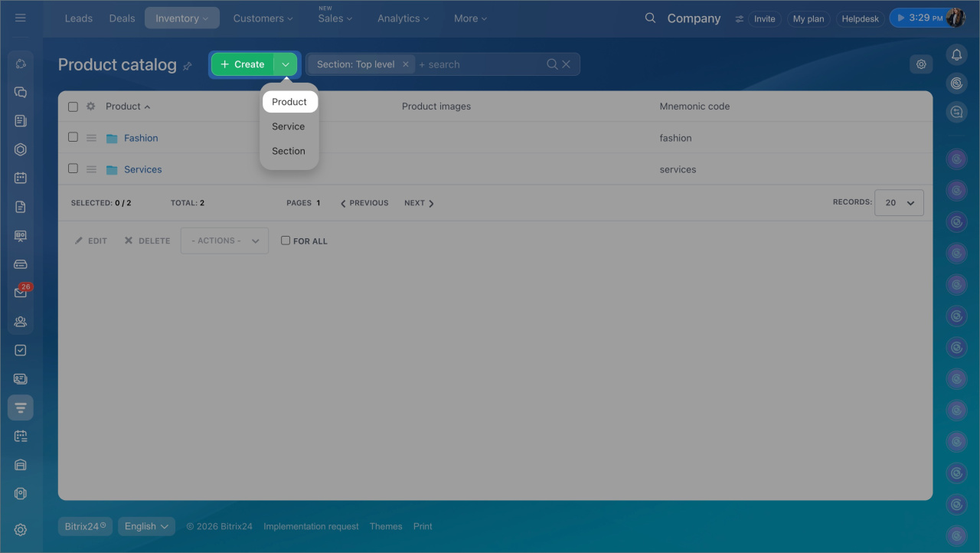Open the Fashion section link
980x553 pixels.
pos(141,138)
